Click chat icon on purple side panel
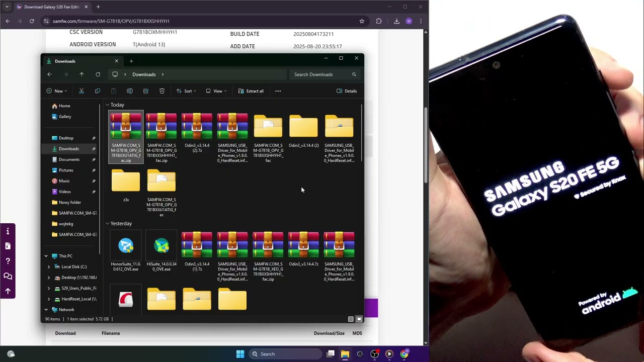Image resolution: width=644 pixels, height=362 pixels. tap(8, 276)
